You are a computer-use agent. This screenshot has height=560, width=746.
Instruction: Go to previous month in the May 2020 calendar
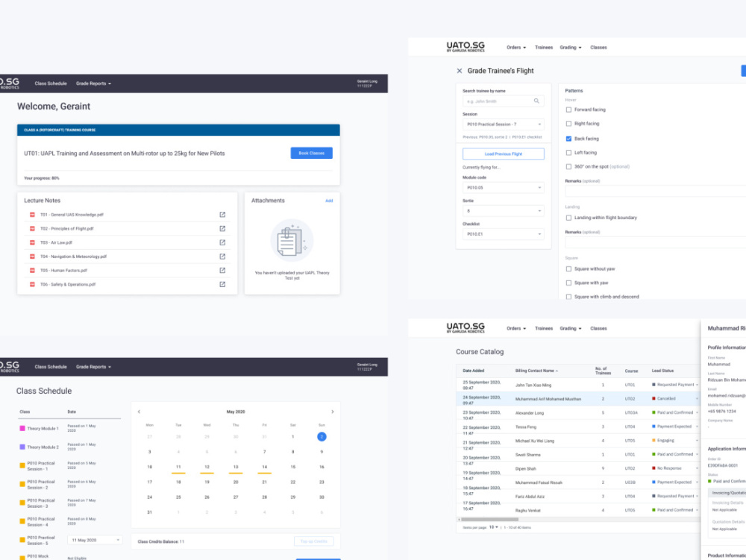[139, 412]
